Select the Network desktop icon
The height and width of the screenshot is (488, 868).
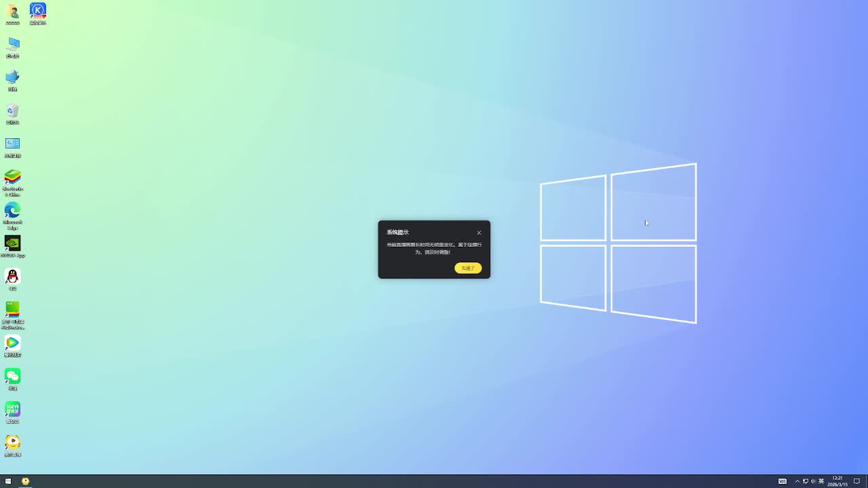13,77
